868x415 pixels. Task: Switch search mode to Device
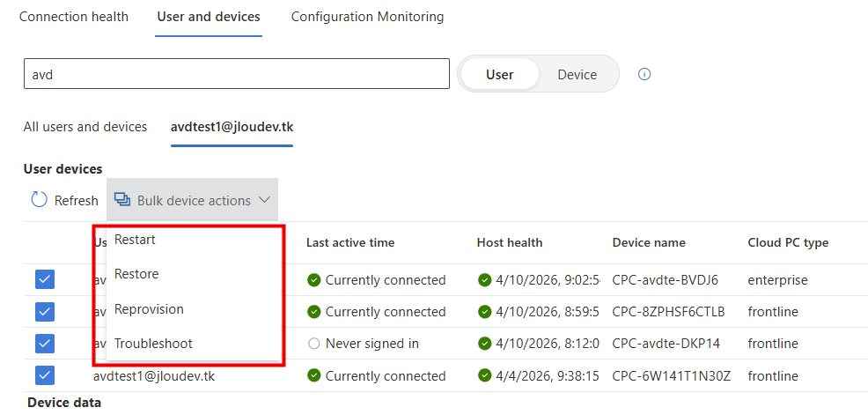(x=577, y=74)
